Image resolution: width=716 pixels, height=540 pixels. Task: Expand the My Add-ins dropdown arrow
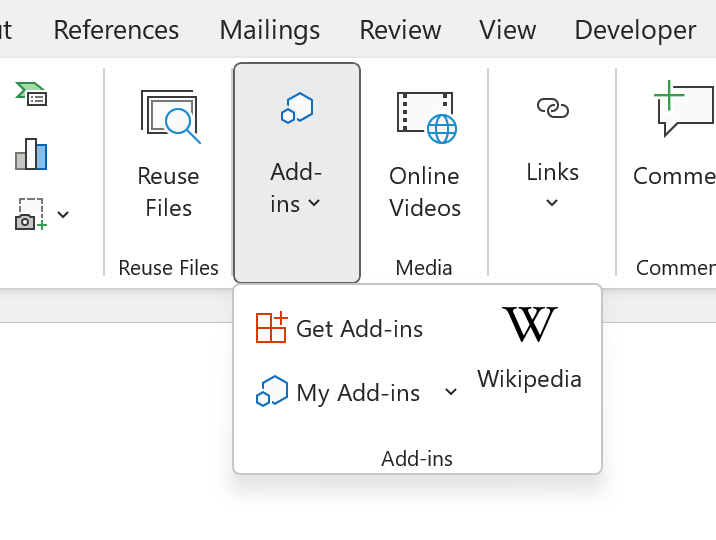coord(451,392)
